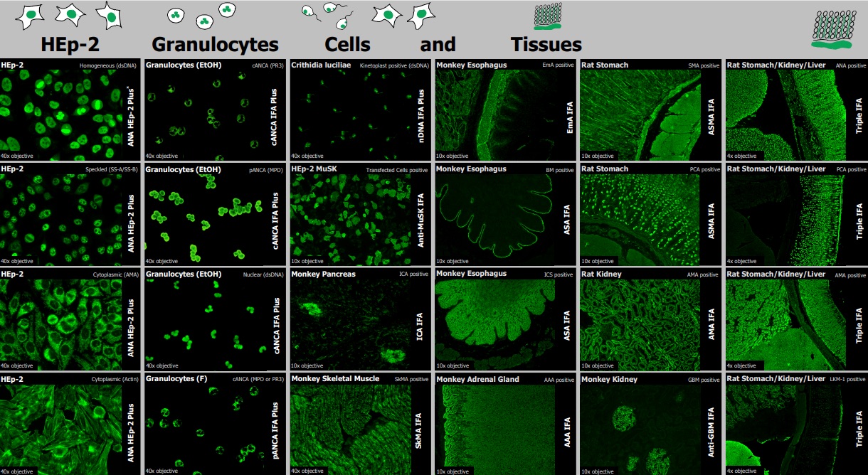Click the third HEp-2 cell icon above HEp-2 heading

coord(109,15)
